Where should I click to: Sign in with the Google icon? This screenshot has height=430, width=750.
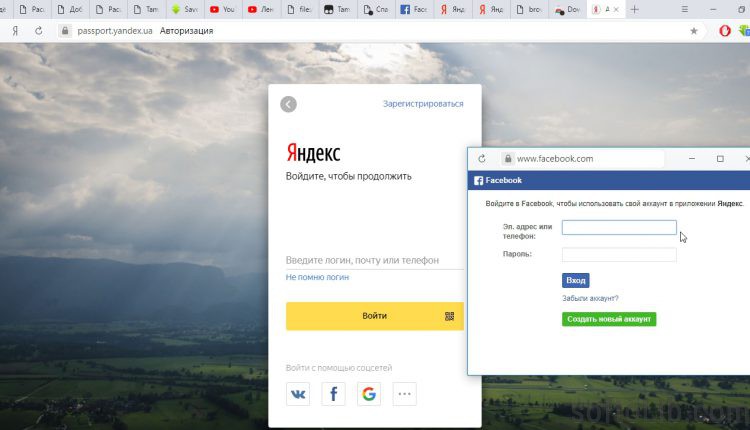click(x=369, y=394)
